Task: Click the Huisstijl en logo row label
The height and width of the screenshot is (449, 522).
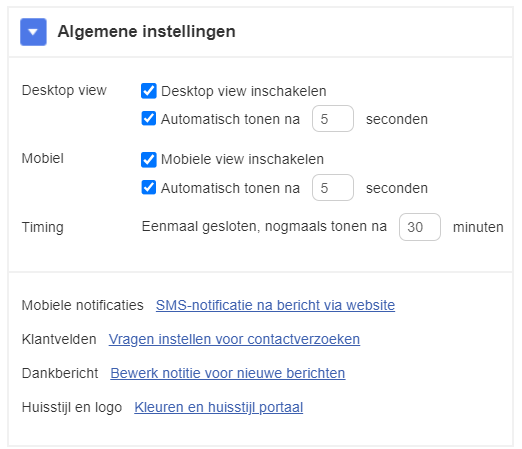Action: [x=72, y=407]
